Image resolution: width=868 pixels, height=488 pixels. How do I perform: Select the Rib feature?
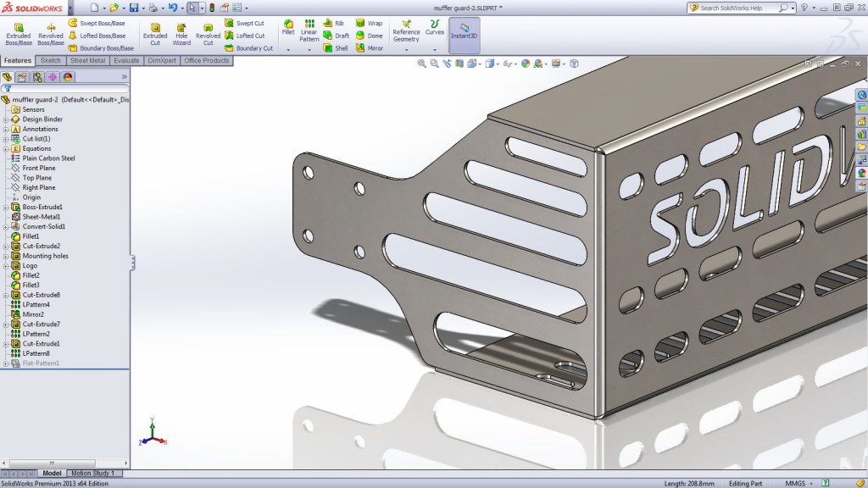[333, 23]
